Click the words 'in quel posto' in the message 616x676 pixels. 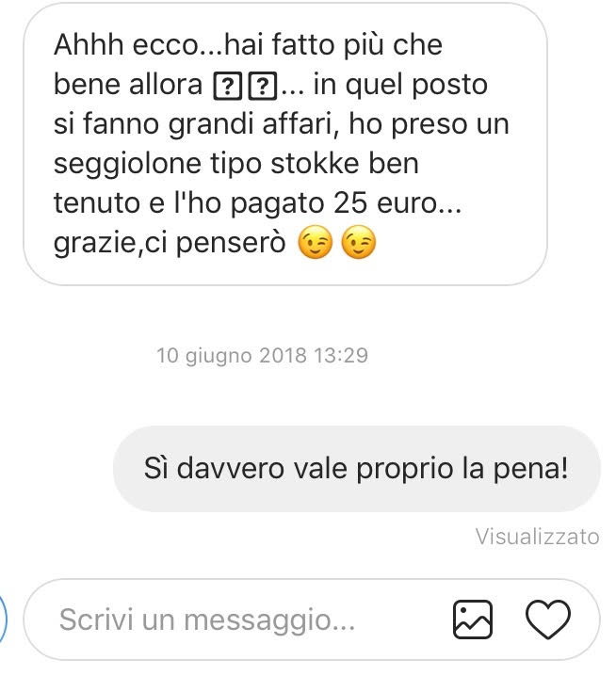(x=400, y=87)
